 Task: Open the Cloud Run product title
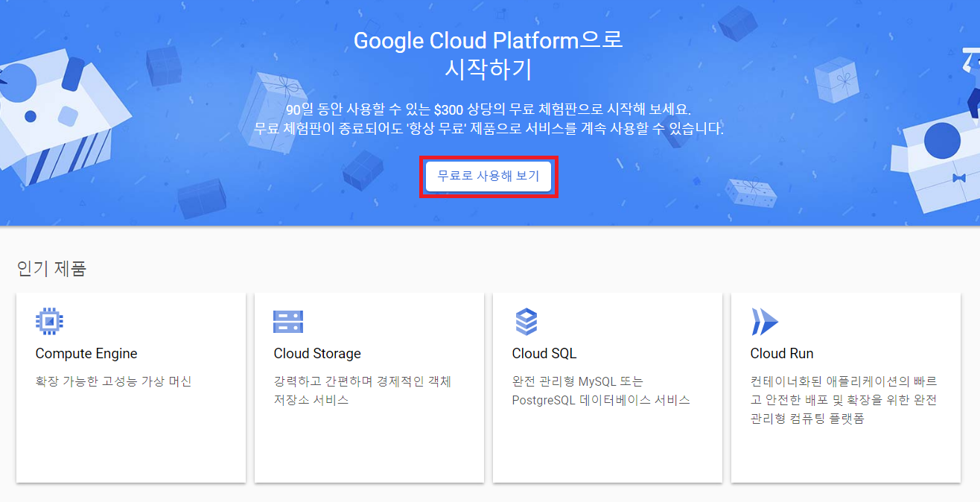point(782,354)
